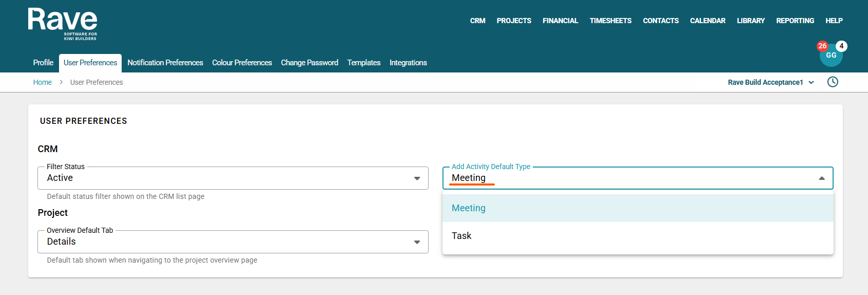The width and height of the screenshot is (868, 295).
Task: Open the clock history icon
Action: pyautogui.click(x=833, y=82)
